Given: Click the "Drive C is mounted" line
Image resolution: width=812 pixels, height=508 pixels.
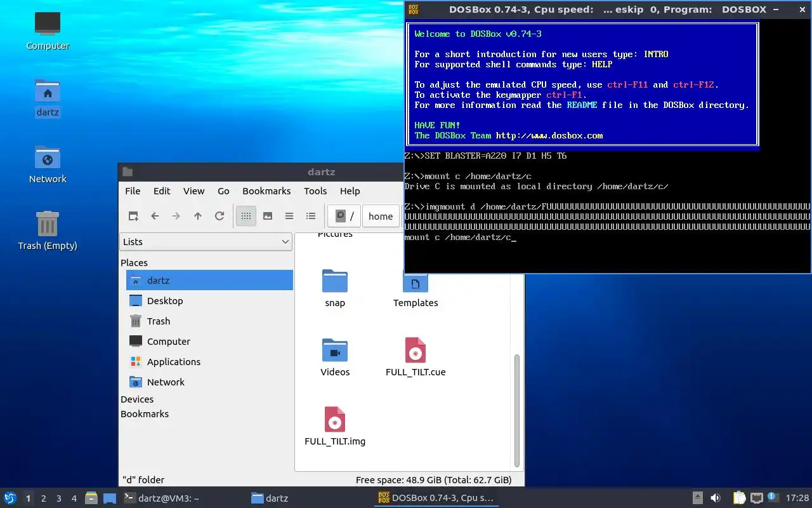Looking at the screenshot, I should tap(537, 186).
